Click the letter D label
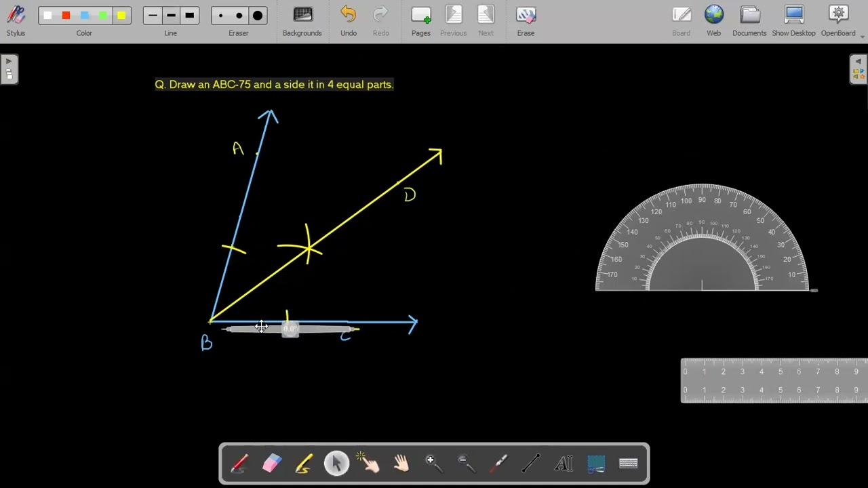 tap(409, 195)
